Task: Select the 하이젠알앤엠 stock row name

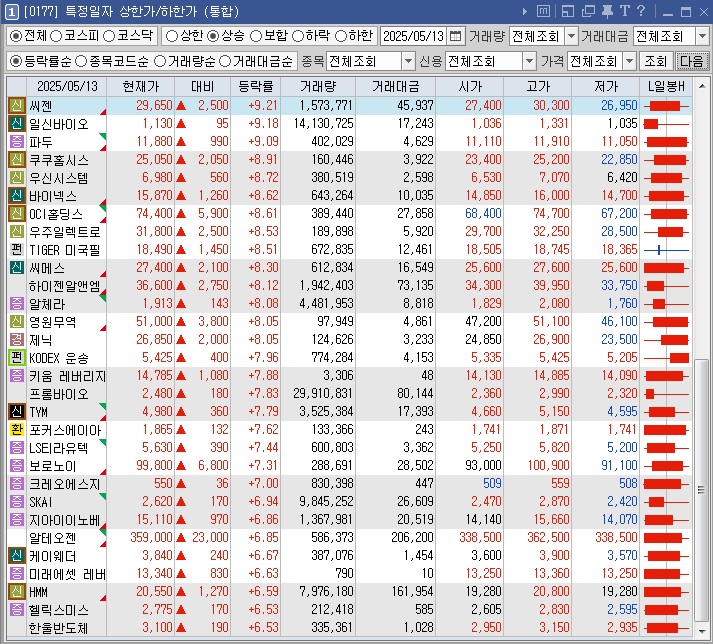Action: click(64, 286)
